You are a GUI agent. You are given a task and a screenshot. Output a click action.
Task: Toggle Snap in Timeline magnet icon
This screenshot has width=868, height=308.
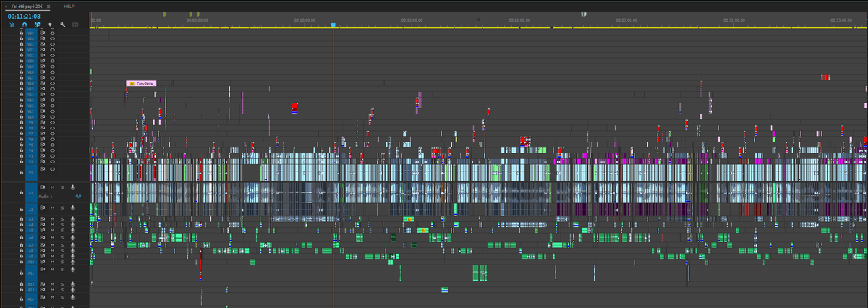(24, 25)
